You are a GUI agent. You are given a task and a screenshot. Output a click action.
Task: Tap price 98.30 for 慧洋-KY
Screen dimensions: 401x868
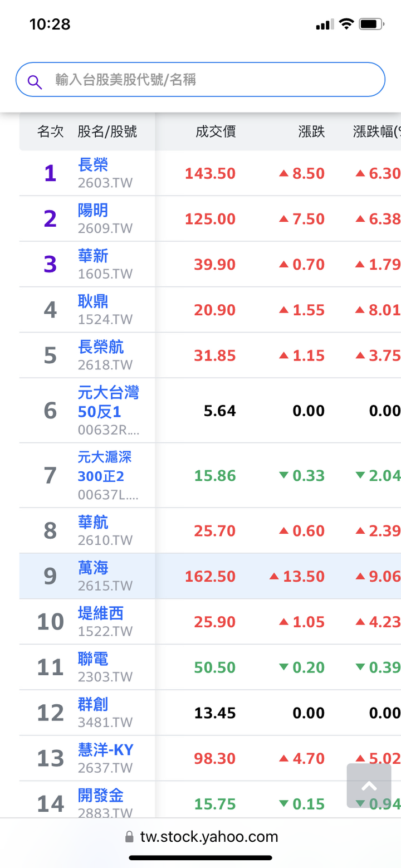[215, 760]
